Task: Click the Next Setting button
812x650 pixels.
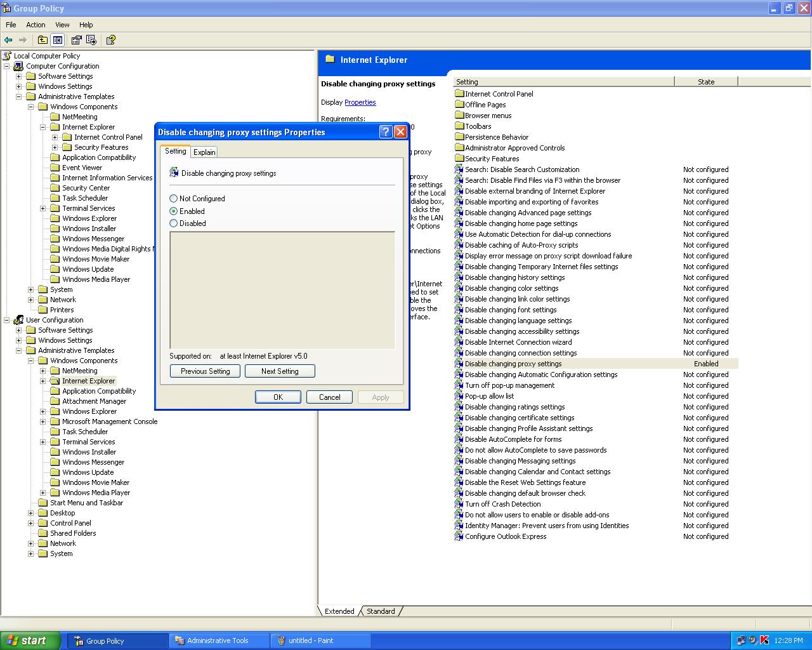Action: tap(280, 371)
